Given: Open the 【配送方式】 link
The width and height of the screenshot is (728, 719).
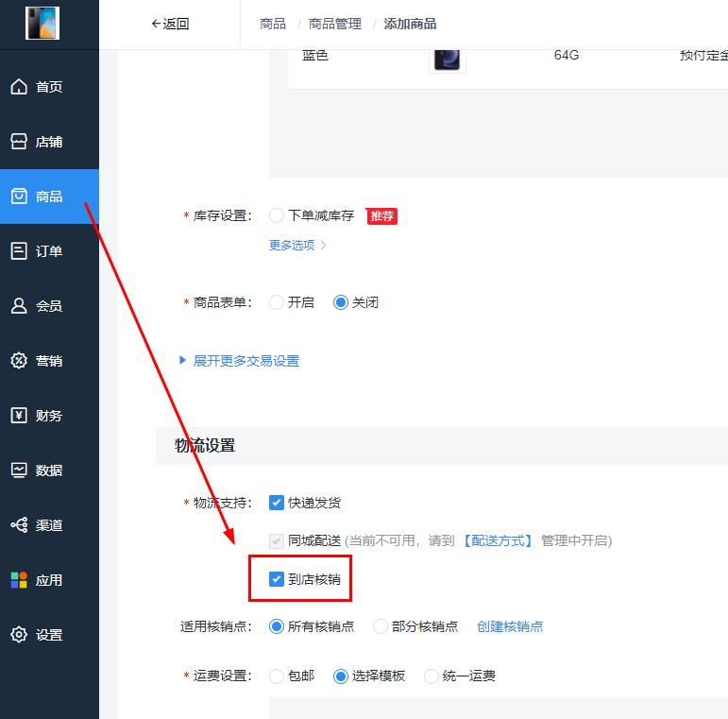Looking at the screenshot, I should 498,540.
